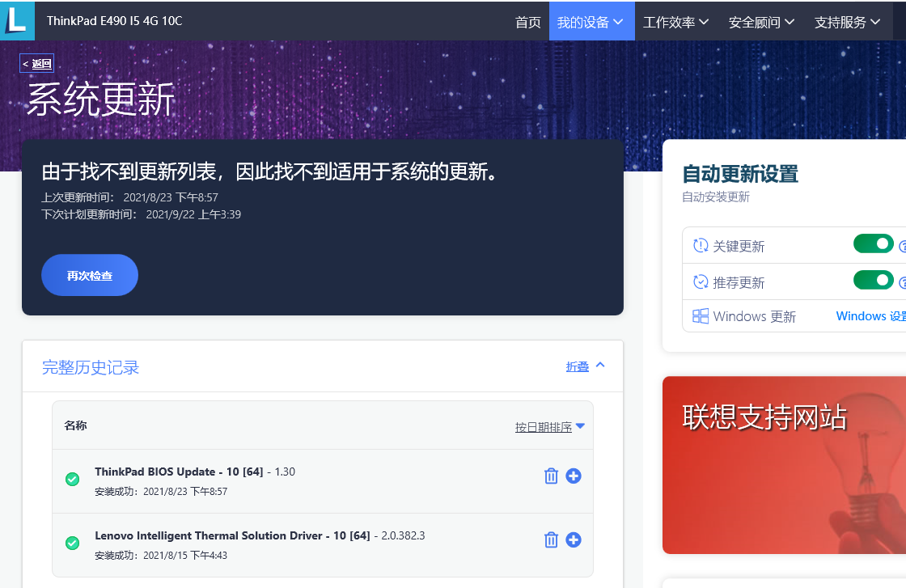Open the 按日期排序 sort dropdown
The image size is (906, 588).
click(550, 427)
